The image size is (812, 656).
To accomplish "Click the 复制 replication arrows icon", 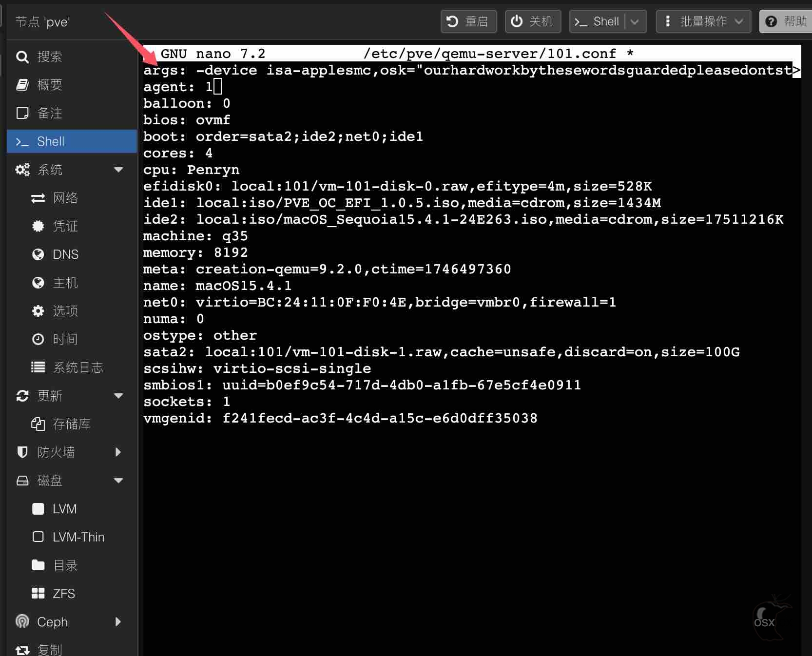I will point(22,650).
